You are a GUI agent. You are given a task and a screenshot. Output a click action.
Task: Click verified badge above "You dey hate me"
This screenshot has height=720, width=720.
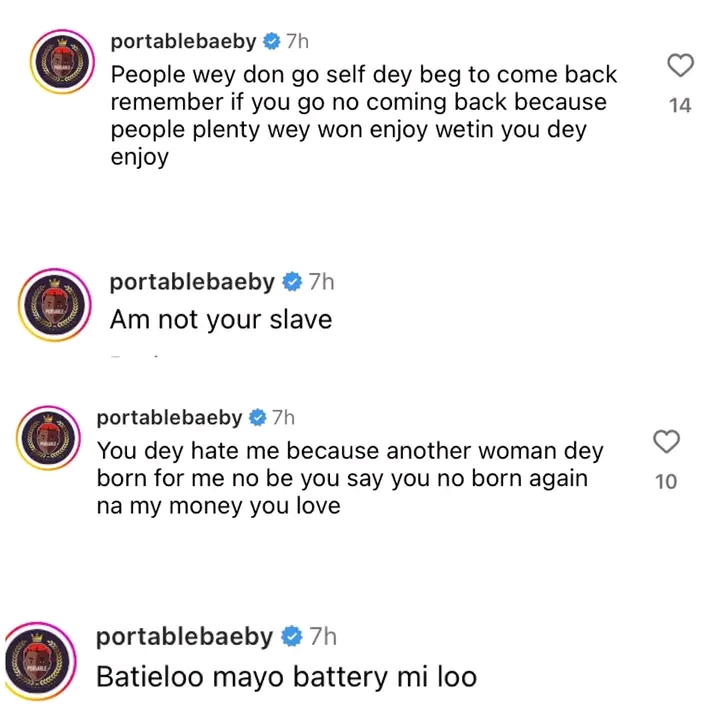tap(257, 418)
